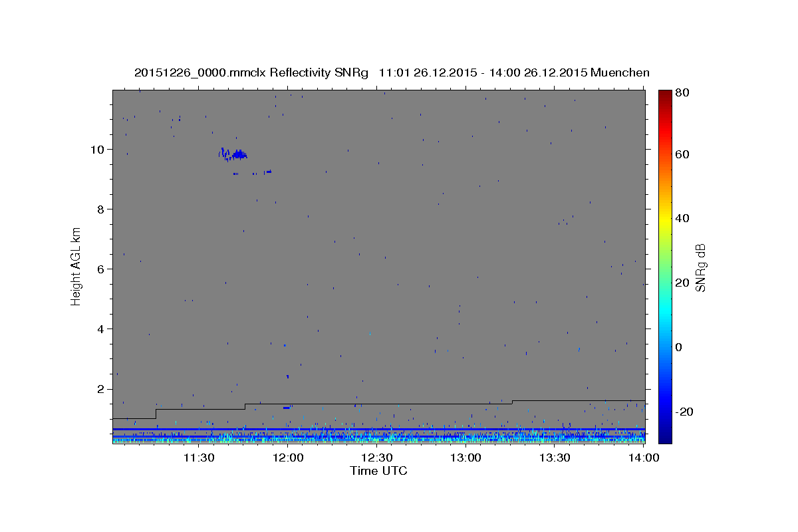Click the colorbar value 60
The height and width of the screenshot is (532, 798).
684,154
